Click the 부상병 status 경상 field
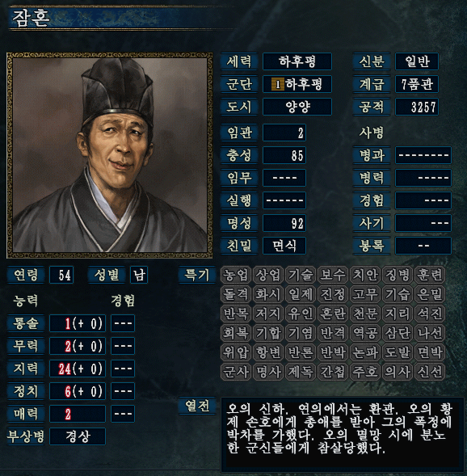This screenshot has height=476, width=467. [78, 436]
